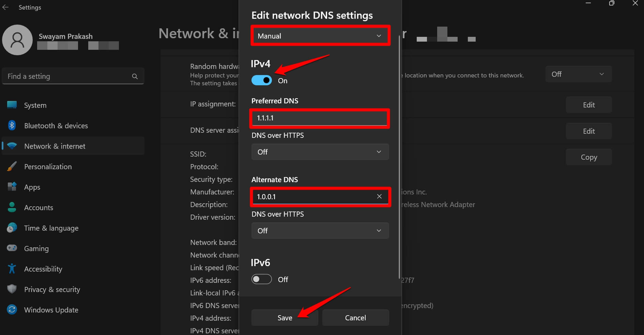Expand the Preferred DNS over HTTPS dropdown
The image size is (644, 335).
320,152
